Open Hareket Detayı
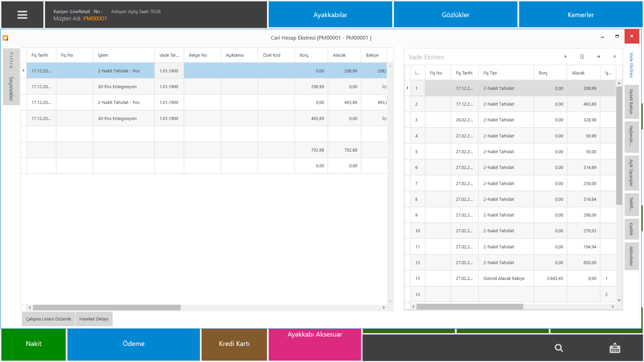644x362 pixels. pos(94,319)
